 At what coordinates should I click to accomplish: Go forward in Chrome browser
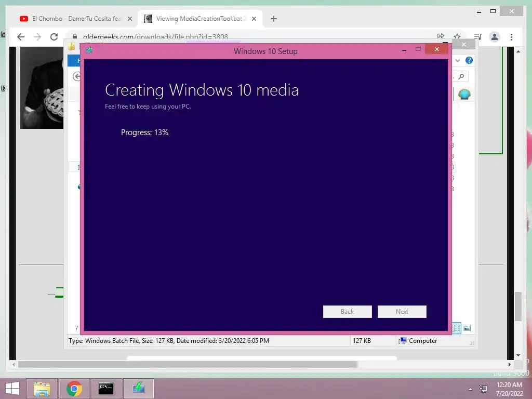pos(37,37)
